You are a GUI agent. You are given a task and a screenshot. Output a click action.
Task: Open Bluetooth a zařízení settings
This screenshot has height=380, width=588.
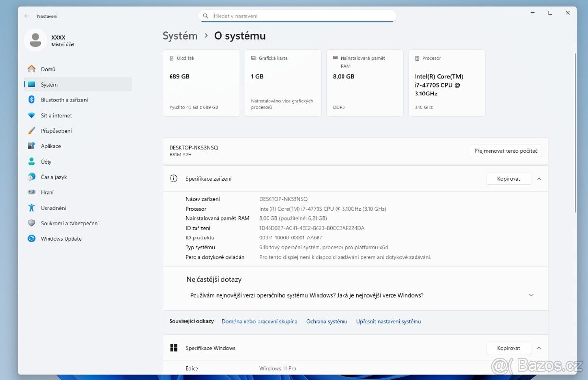click(64, 99)
